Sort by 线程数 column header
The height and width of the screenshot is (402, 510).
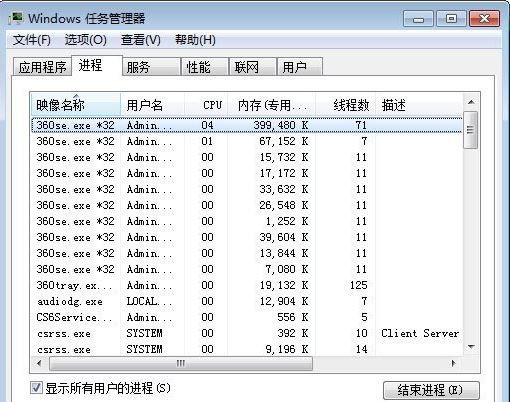pos(345,105)
